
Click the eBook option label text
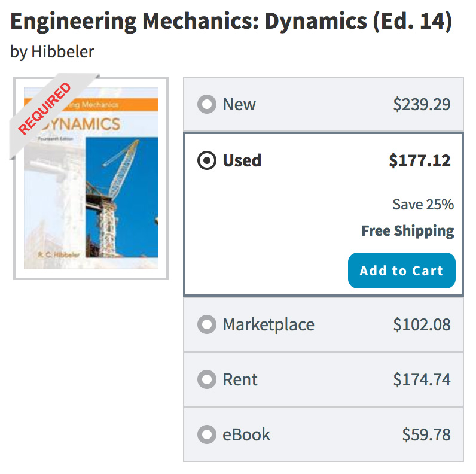pos(246,435)
